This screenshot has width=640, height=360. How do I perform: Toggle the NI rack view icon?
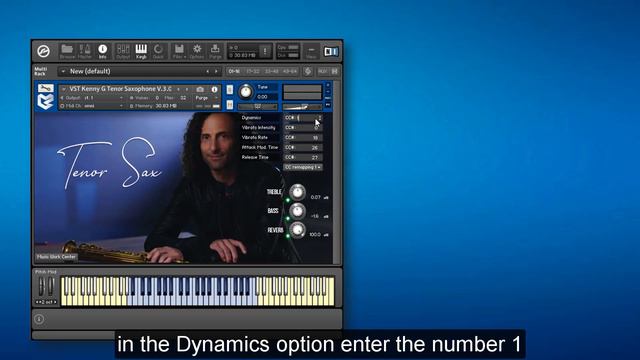coord(331,51)
